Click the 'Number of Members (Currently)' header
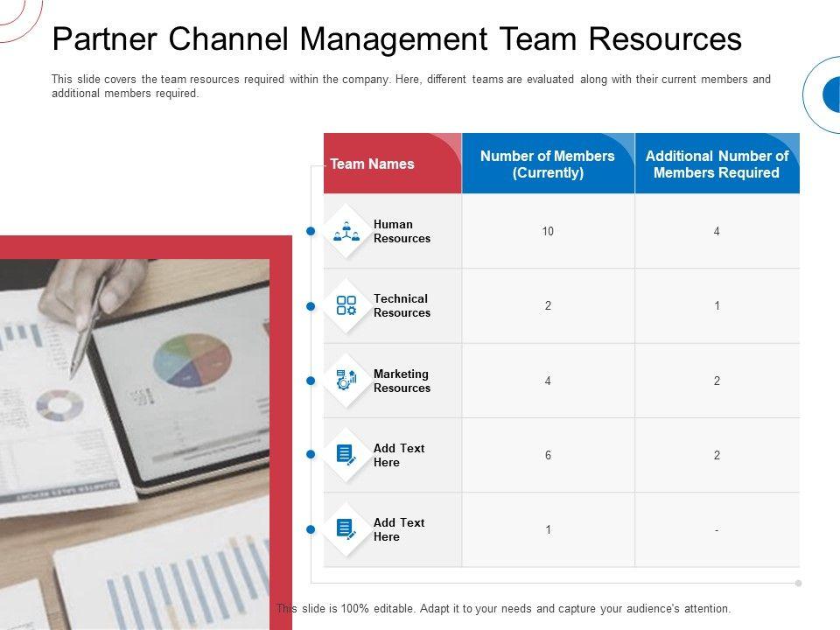Viewport: 840px width, 630px height. tap(548, 164)
